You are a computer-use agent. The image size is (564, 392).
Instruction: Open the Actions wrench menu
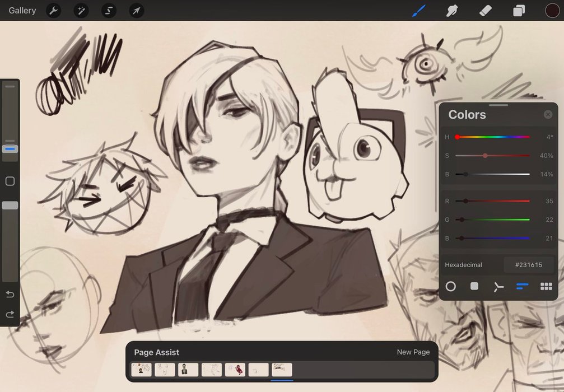point(53,11)
